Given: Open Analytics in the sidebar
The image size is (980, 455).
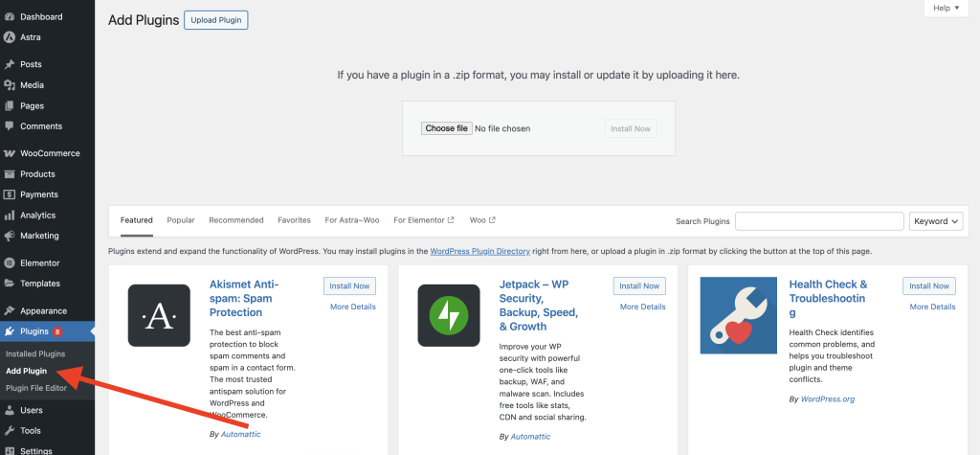Looking at the screenshot, I should tap(38, 216).
